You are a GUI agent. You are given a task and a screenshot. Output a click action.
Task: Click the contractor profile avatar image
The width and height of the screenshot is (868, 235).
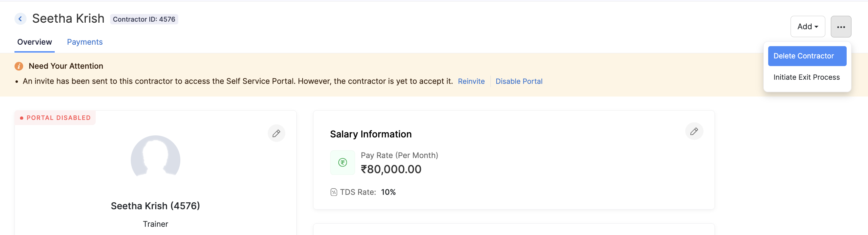click(156, 156)
